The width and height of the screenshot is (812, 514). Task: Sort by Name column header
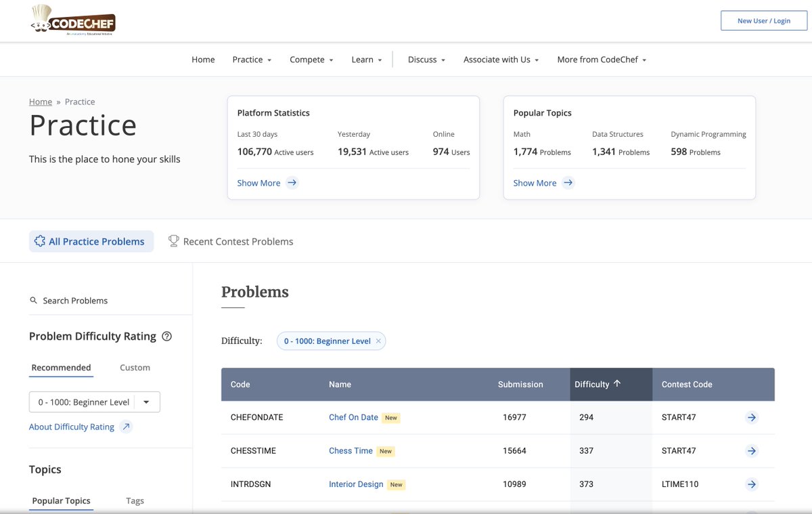point(340,385)
